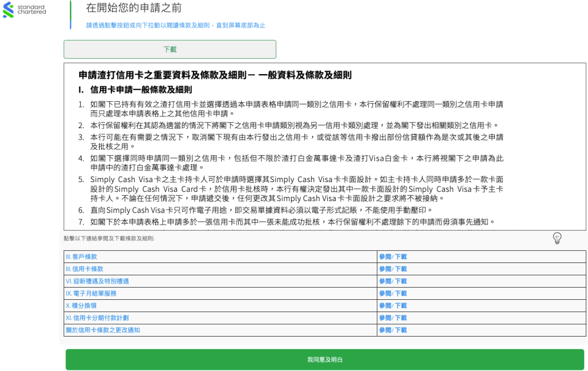588x371 pixels.
Task: Open the 積分換領 link
Action: [x=81, y=305]
